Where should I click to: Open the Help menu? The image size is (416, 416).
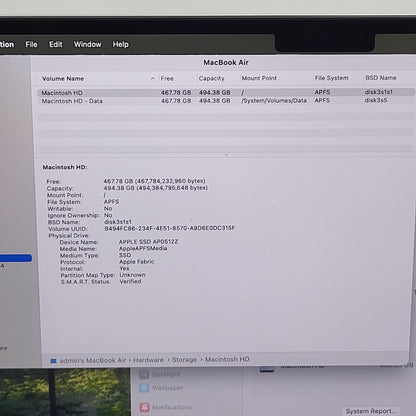pos(120,44)
